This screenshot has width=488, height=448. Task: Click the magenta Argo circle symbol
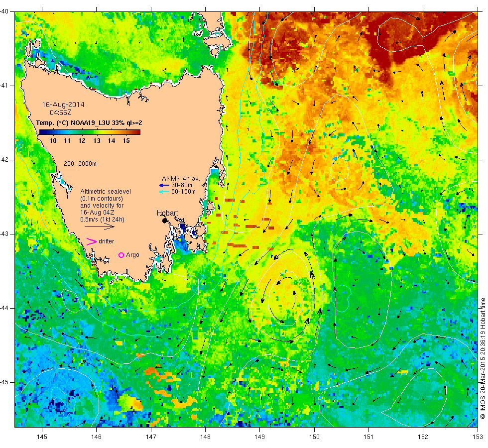(122, 255)
